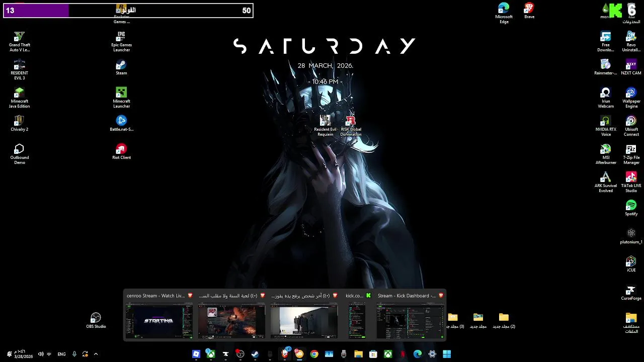Click the Brave icon in the taskbar
The width and height of the screenshot is (644, 362).
pyautogui.click(x=285, y=354)
